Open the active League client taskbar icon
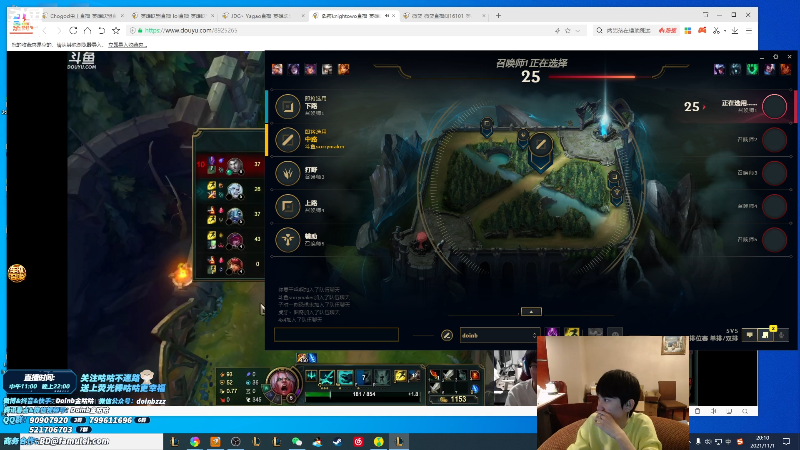The width and height of the screenshot is (800, 450). tap(399, 442)
